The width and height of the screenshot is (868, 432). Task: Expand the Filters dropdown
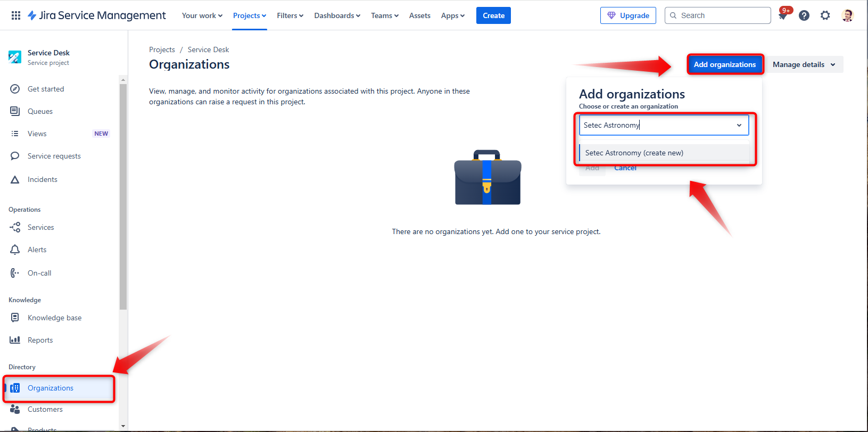coord(290,15)
